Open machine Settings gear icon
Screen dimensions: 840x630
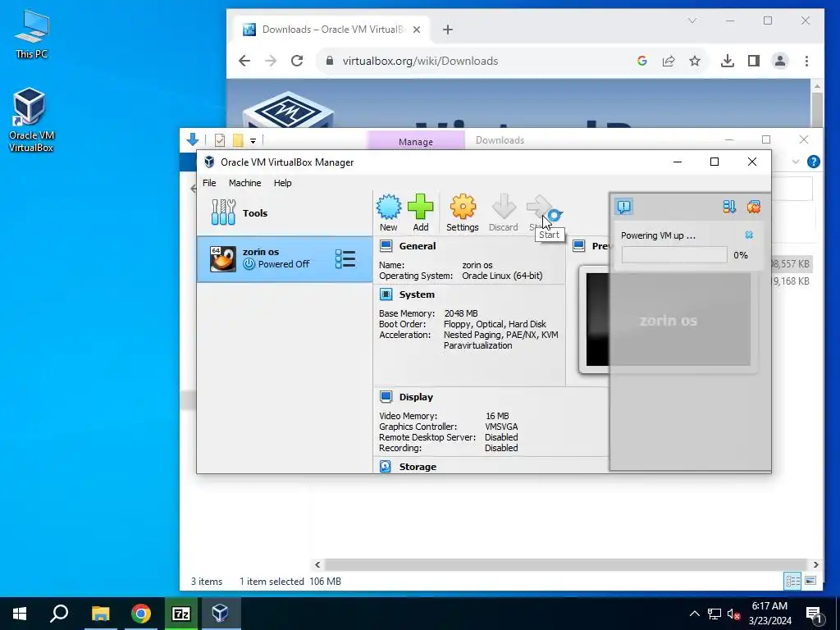pos(463,212)
